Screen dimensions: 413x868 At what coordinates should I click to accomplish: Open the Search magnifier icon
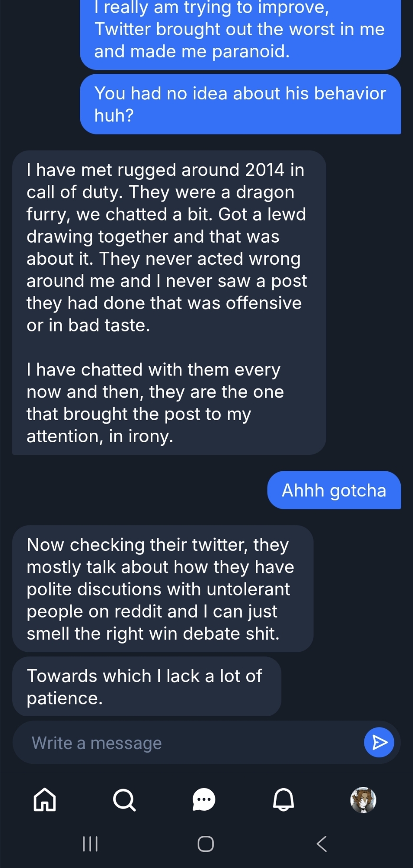[124, 799]
